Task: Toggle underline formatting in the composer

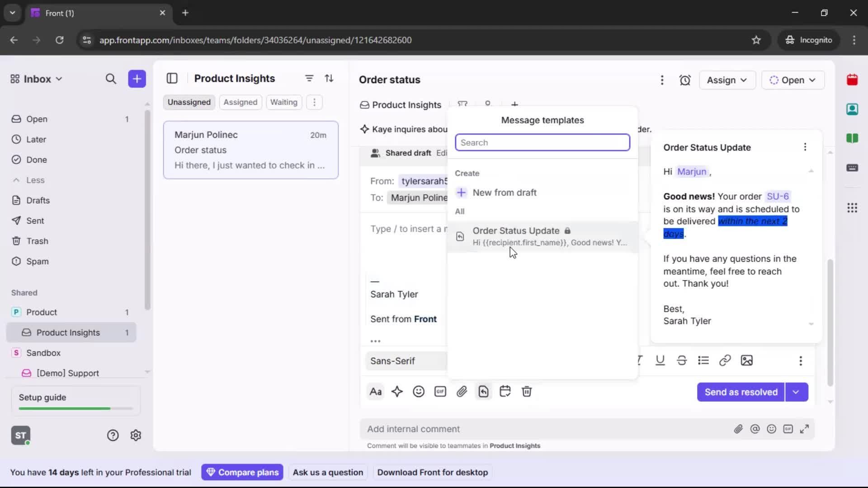Action: (x=660, y=360)
